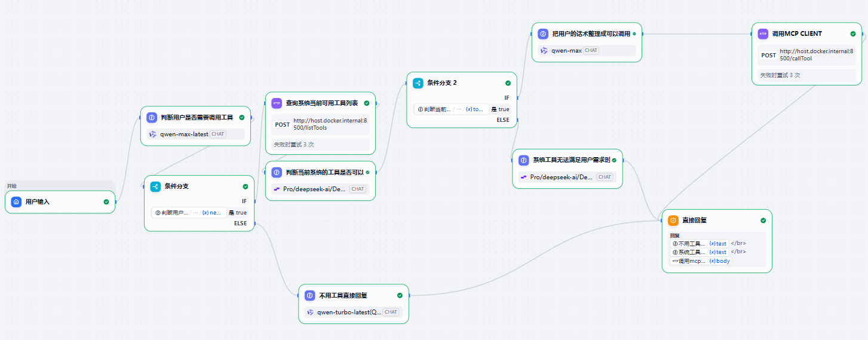Screen dimensions: 868x340
Task: Click the ELSE label in 条件分支 node
Action: click(241, 223)
